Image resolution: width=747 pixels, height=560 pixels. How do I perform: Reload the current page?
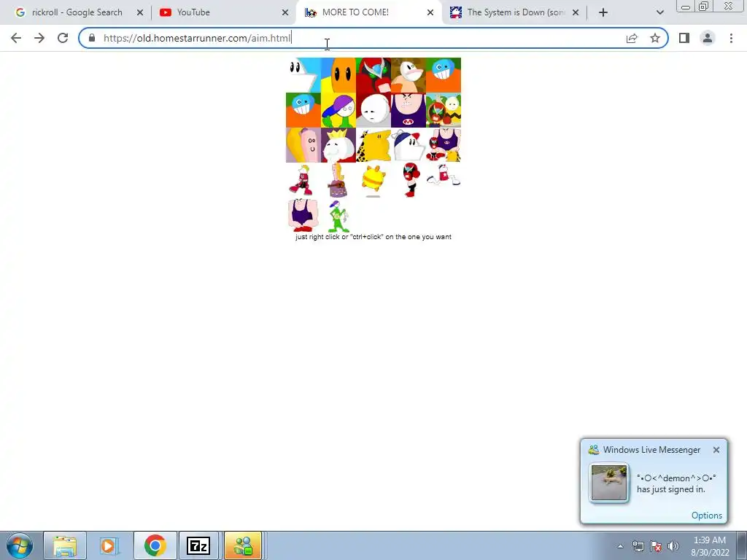63,38
